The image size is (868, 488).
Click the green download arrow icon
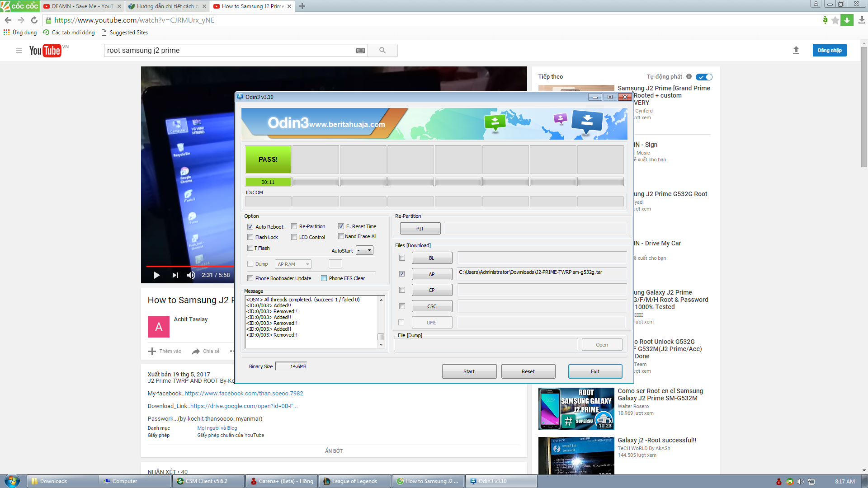[x=847, y=20]
